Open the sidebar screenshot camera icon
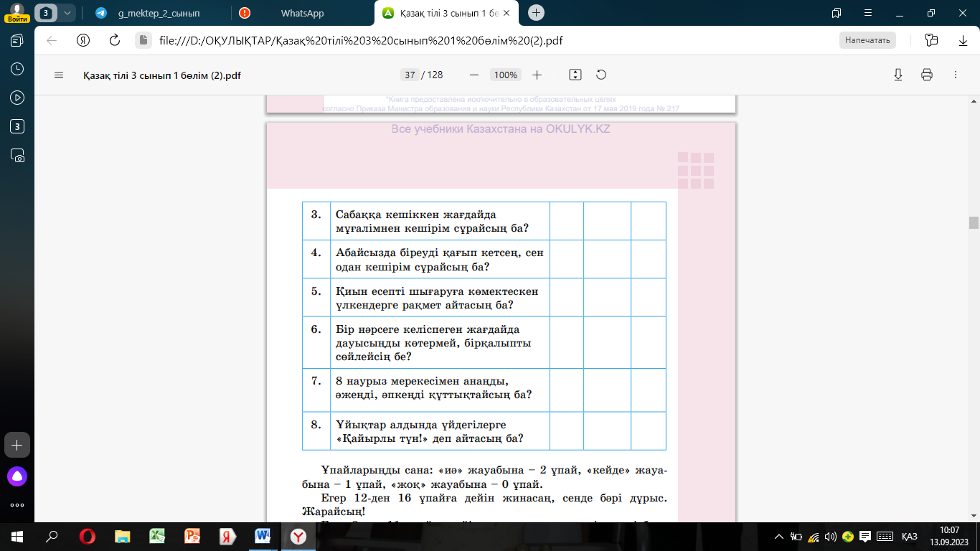Image resolution: width=980 pixels, height=551 pixels. [17, 155]
